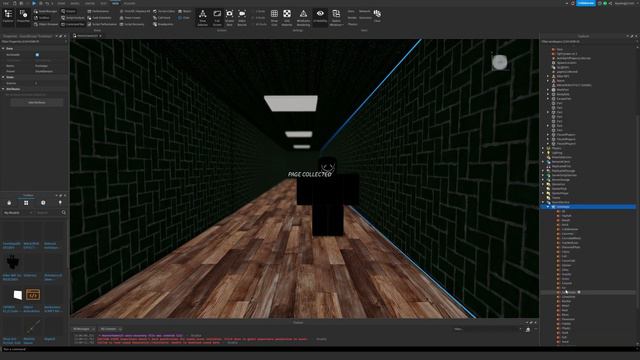Expand StarterGui in Explorer
The width and height of the screenshot is (640, 360).
tap(544, 184)
